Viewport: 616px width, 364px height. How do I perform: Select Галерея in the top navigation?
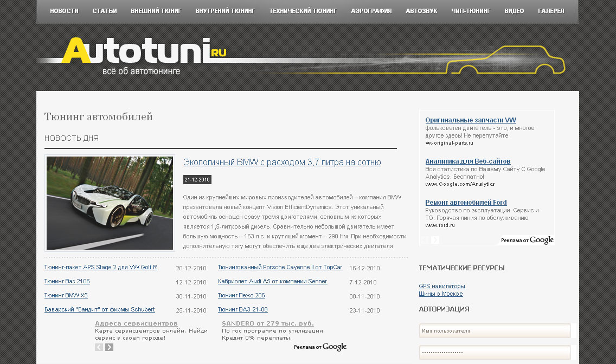(x=551, y=11)
